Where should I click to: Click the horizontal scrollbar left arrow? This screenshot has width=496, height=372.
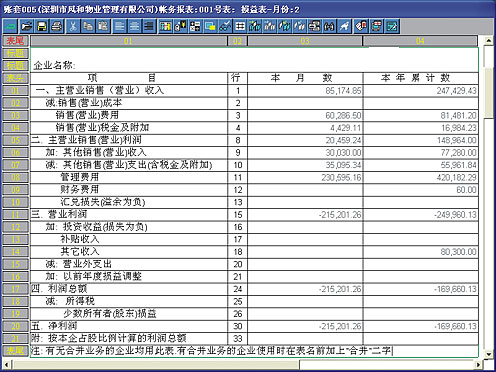[7, 365]
